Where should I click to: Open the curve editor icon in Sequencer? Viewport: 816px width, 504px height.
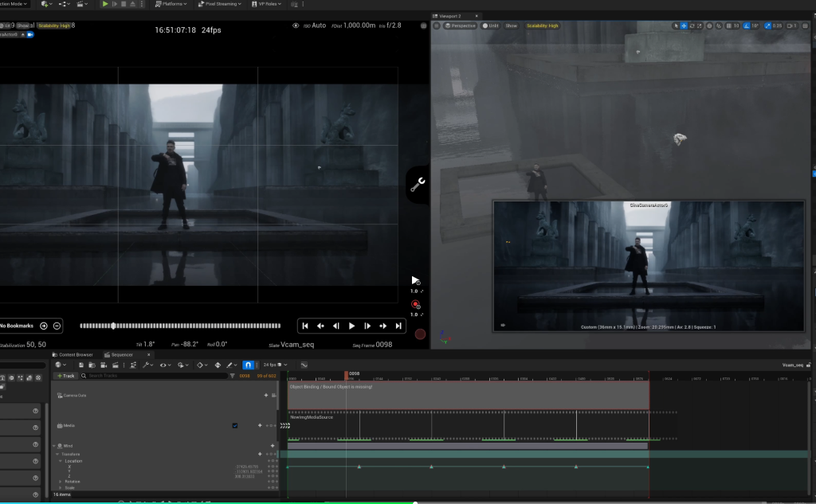[304, 365]
